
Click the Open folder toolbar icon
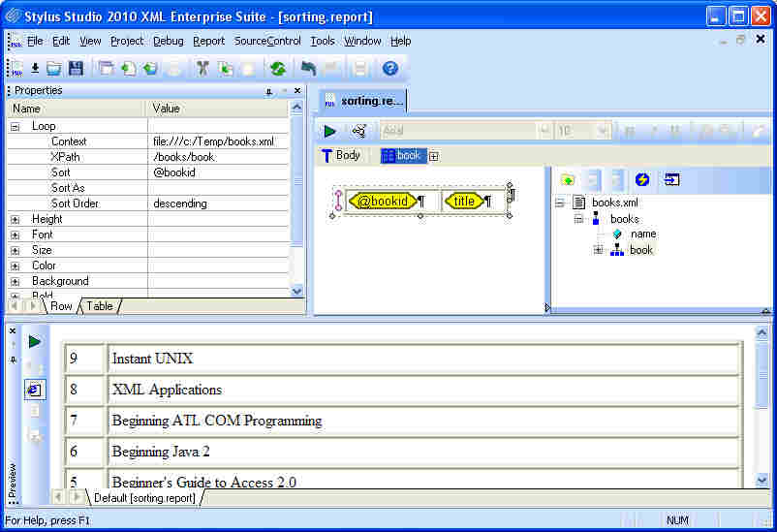(54, 69)
